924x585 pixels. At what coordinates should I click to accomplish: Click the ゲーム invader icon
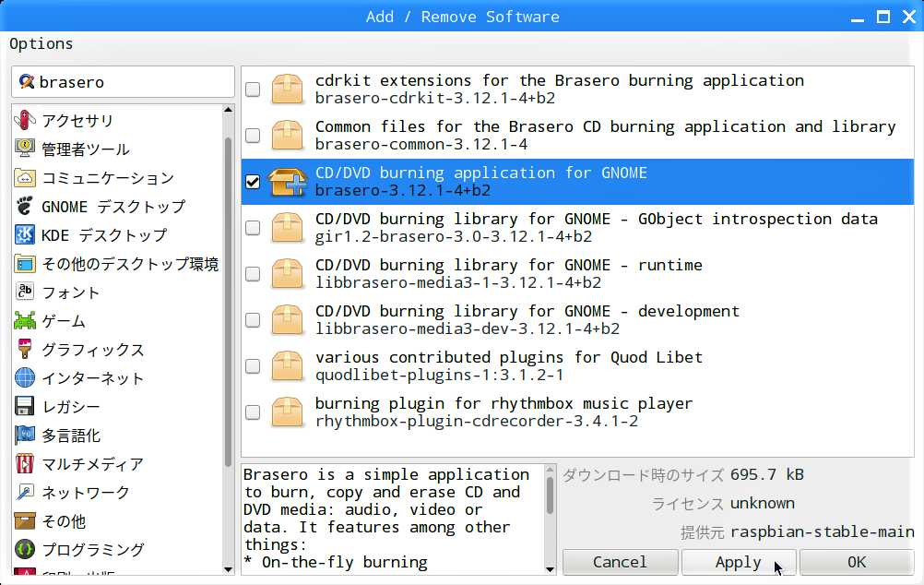pyautogui.click(x=24, y=320)
